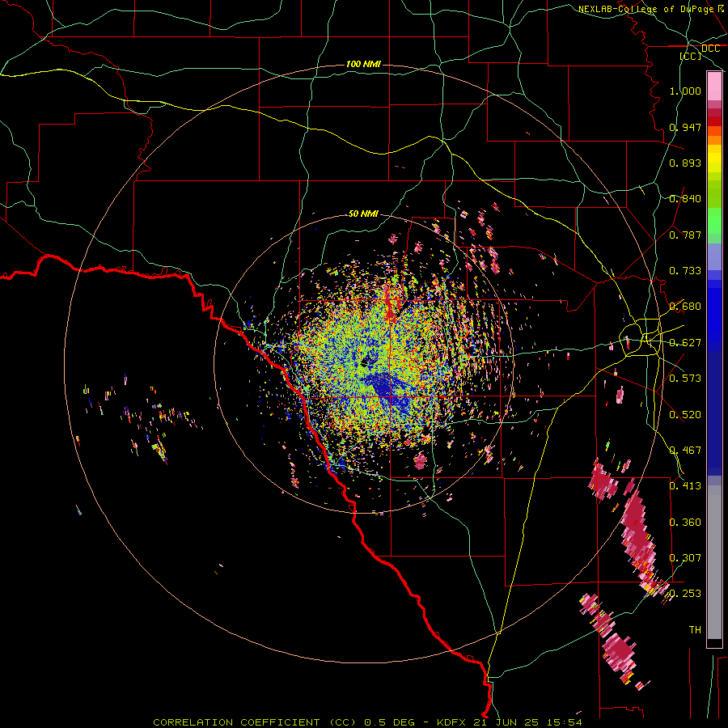Click the 0.360 scale value
The width and height of the screenshot is (728, 728).
(685, 523)
